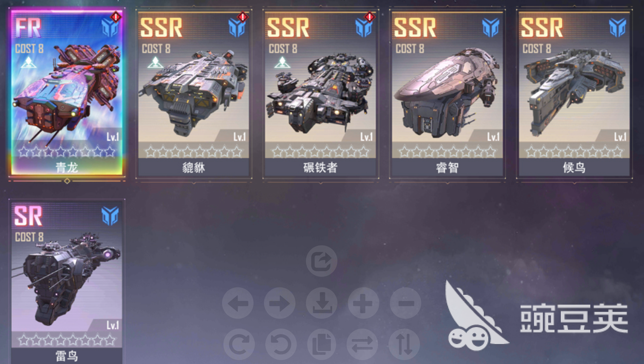Screen dimensions: 644x364
Task: Click the share icon above the toolbar
Action: [x=321, y=261]
